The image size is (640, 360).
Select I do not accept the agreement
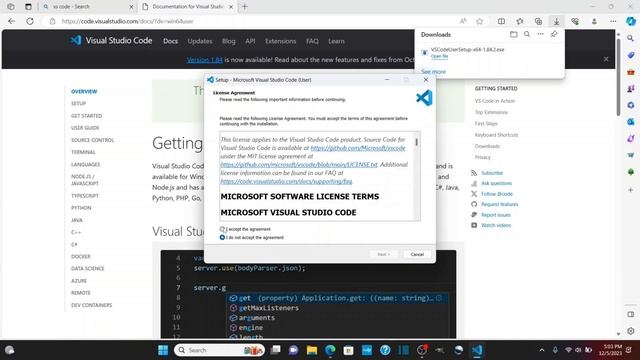(x=222, y=238)
